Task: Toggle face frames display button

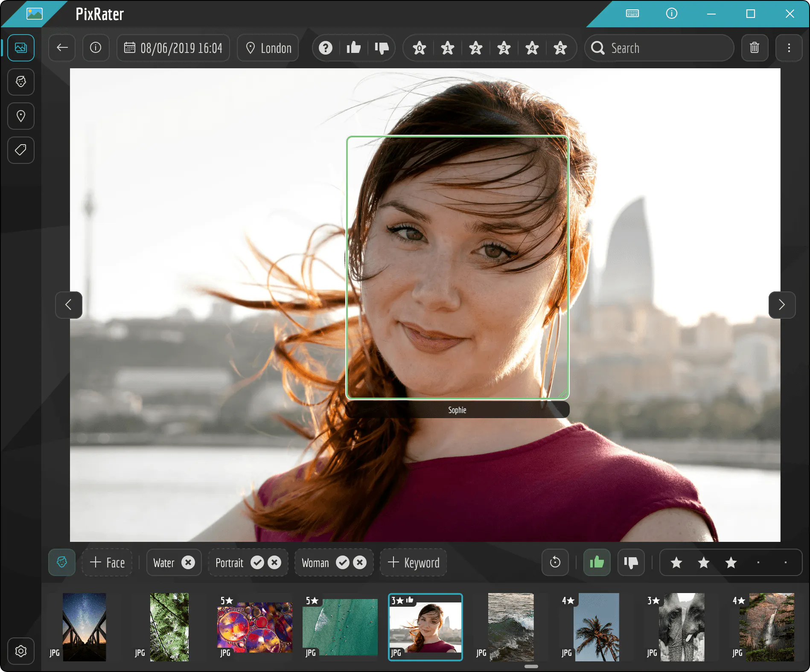Action: tap(62, 562)
